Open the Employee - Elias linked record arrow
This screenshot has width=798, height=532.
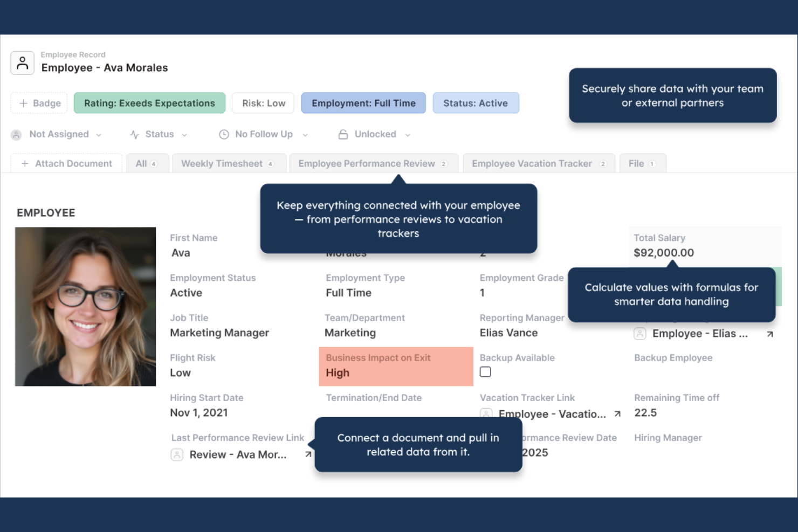tap(770, 334)
